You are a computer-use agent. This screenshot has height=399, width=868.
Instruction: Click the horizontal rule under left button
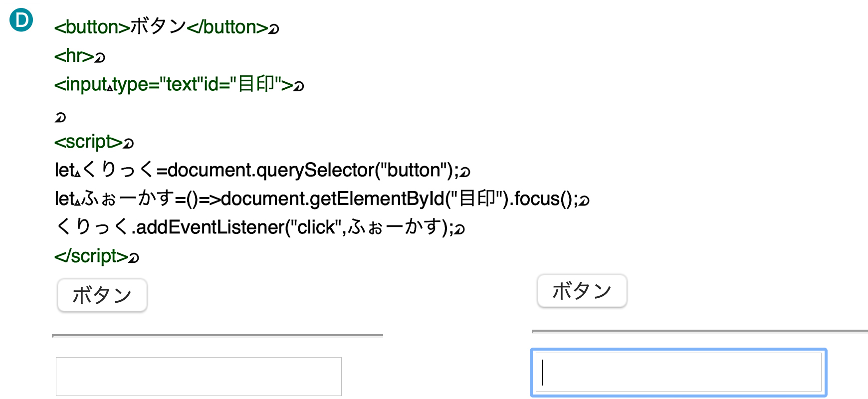tap(217, 336)
